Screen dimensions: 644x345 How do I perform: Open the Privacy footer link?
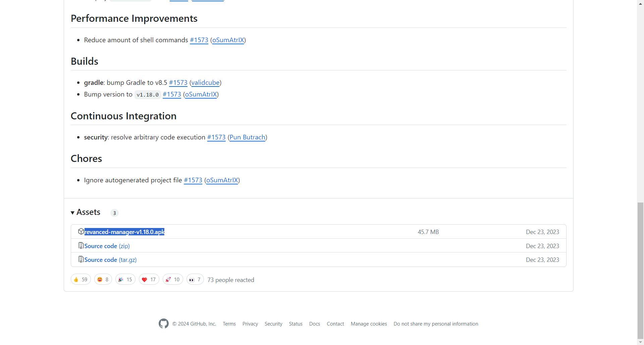coord(250,324)
